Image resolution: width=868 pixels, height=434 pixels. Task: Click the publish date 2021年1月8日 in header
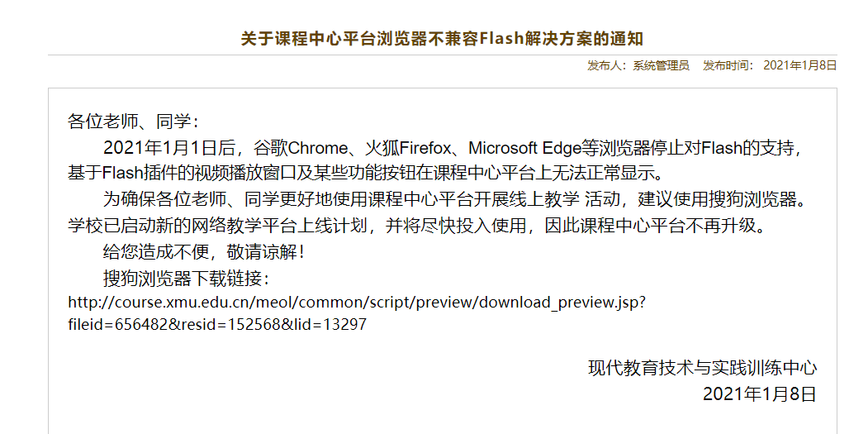[800, 65]
